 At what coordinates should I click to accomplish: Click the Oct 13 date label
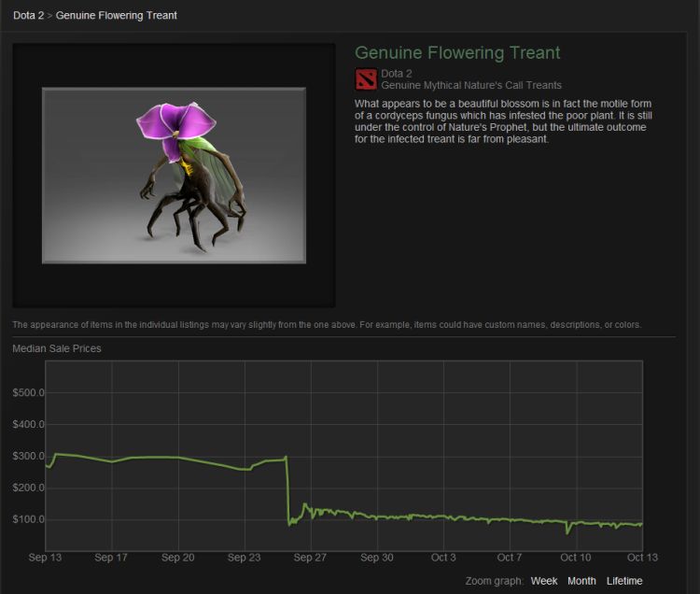(642, 558)
